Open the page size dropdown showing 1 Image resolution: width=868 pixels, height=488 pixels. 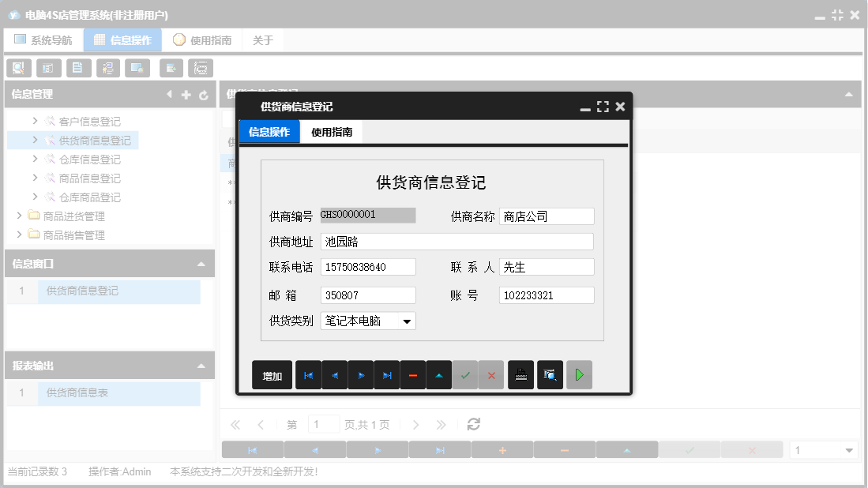pos(824,449)
